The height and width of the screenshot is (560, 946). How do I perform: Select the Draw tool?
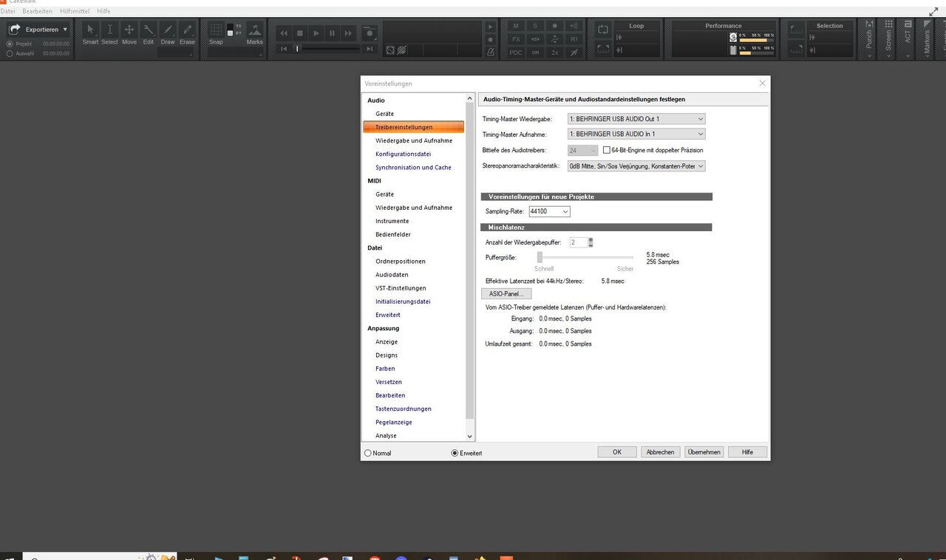click(168, 30)
